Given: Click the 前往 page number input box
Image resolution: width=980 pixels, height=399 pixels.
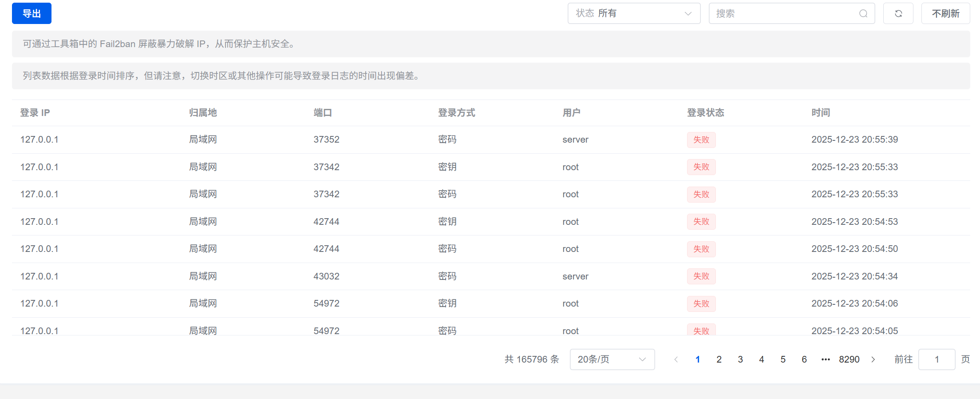Looking at the screenshot, I should [x=937, y=359].
